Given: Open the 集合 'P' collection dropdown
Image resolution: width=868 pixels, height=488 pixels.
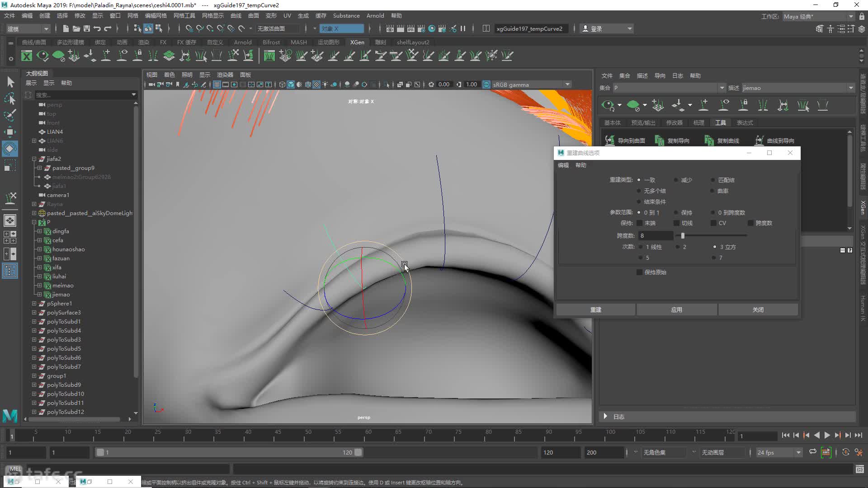Looking at the screenshot, I should click(669, 88).
